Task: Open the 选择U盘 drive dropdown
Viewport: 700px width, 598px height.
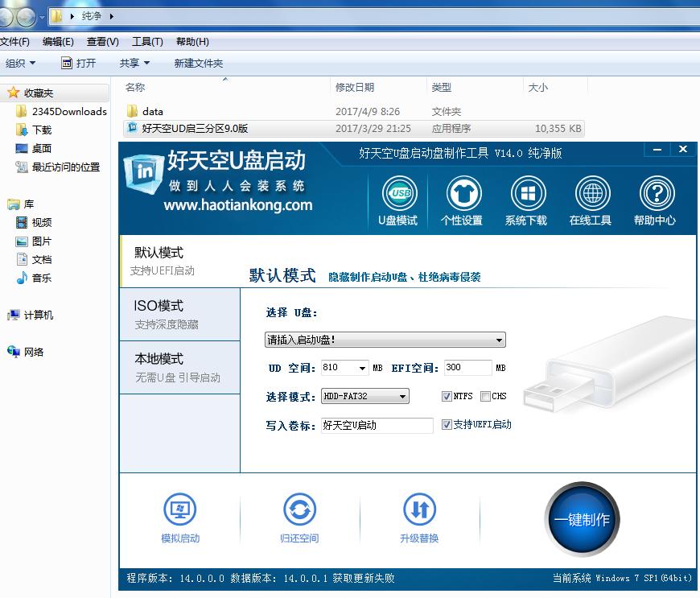Action: tap(385, 340)
